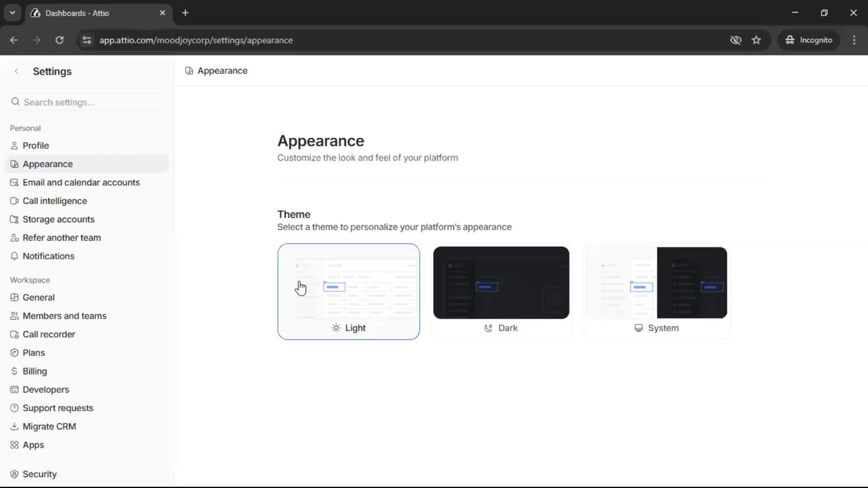
Task: Open Billing settings via dollar icon
Action: (14, 371)
